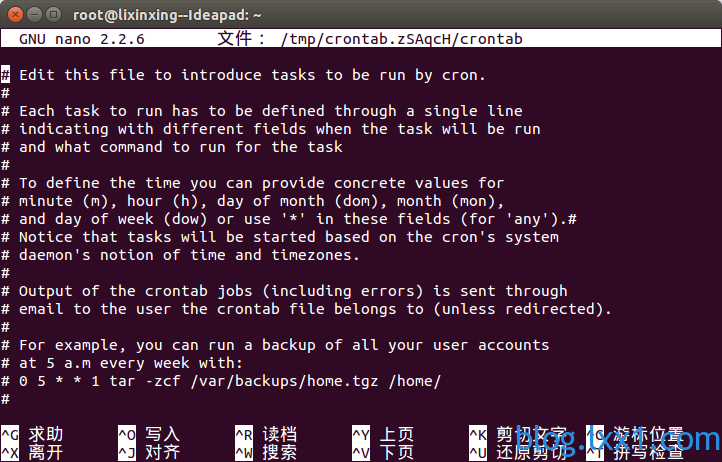Select the ^O 写入 write-out shortcut
The width and height of the screenshot is (722, 462).
point(149,434)
